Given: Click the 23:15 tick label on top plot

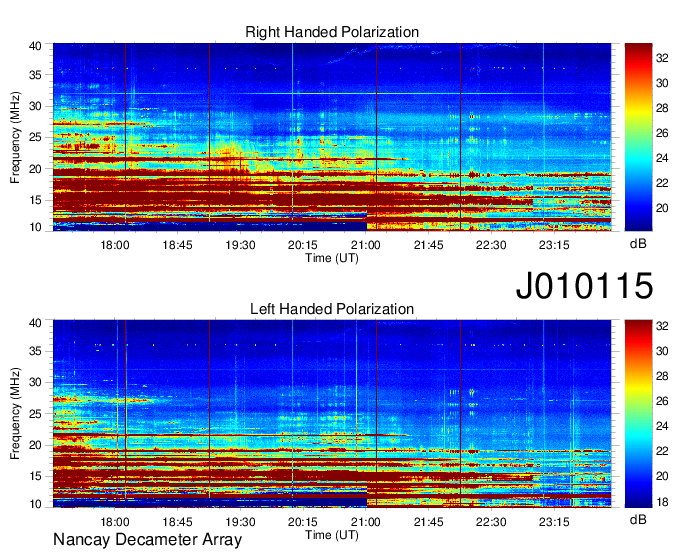Looking at the screenshot, I should pyautogui.click(x=554, y=245).
